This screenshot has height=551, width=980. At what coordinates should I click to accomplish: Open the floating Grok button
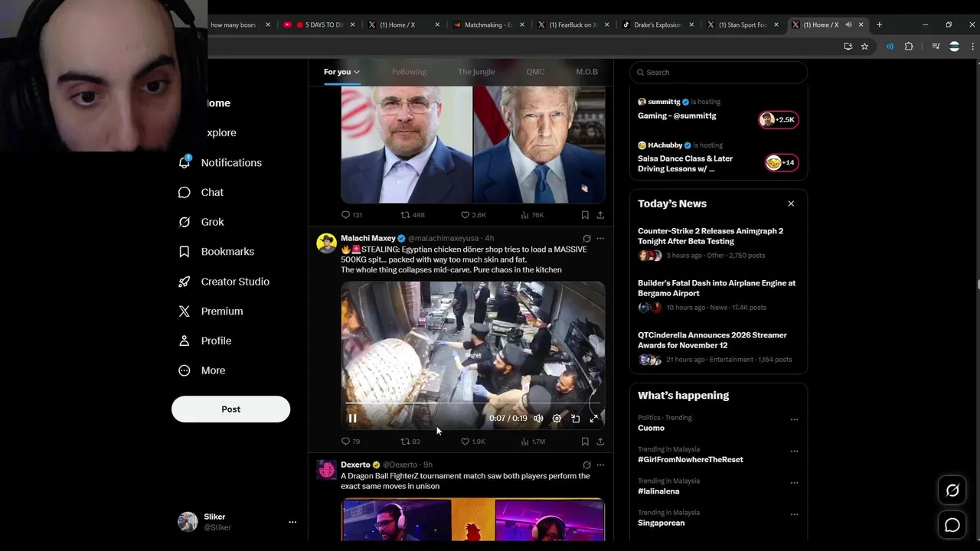(x=952, y=491)
